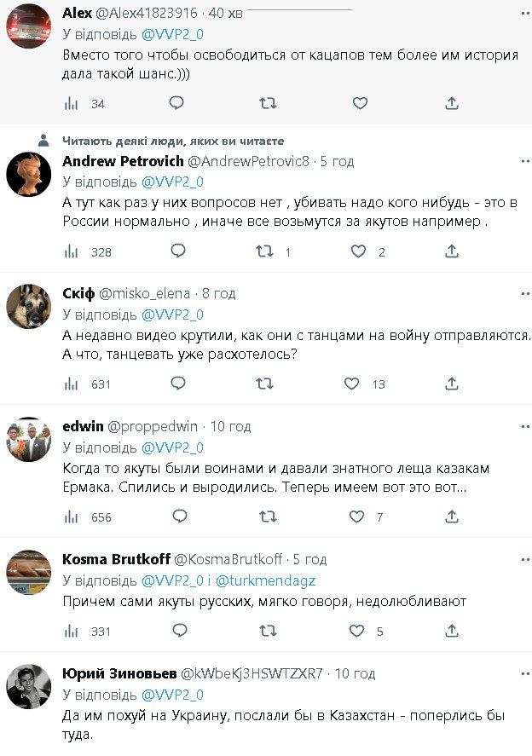Share the tweet by Скіф
The image size is (532, 756).
[452, 384]
